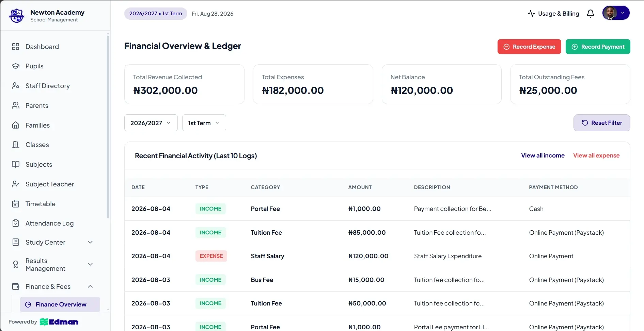Collapse the Finance & Fees chevron
Screen dimensions: 644x331
pos(90,286)
